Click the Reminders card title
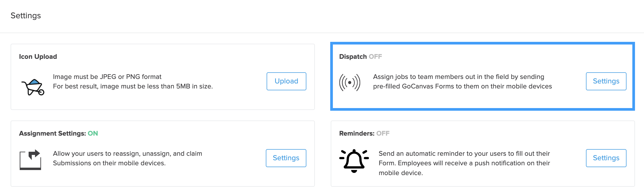 356,133
